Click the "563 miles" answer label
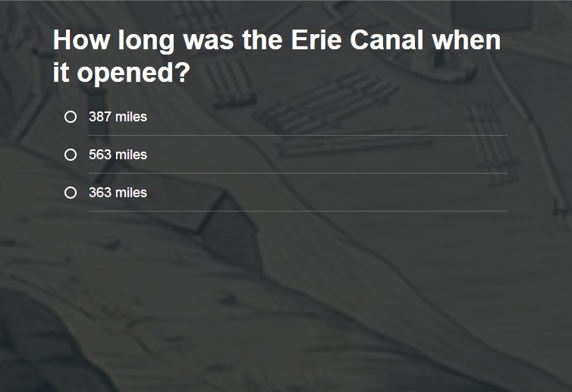Screen dimensions: 572x392 (x=118, y=155)
